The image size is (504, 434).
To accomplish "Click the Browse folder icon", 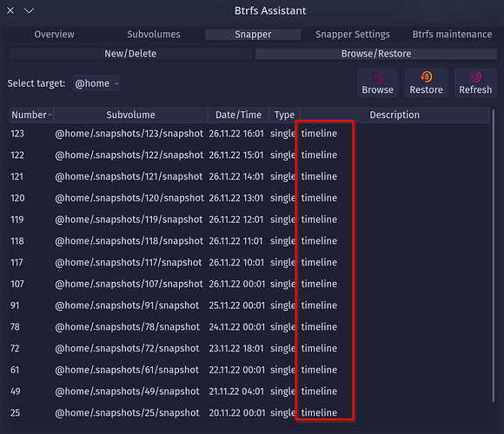I will click(x=379, y=76).
